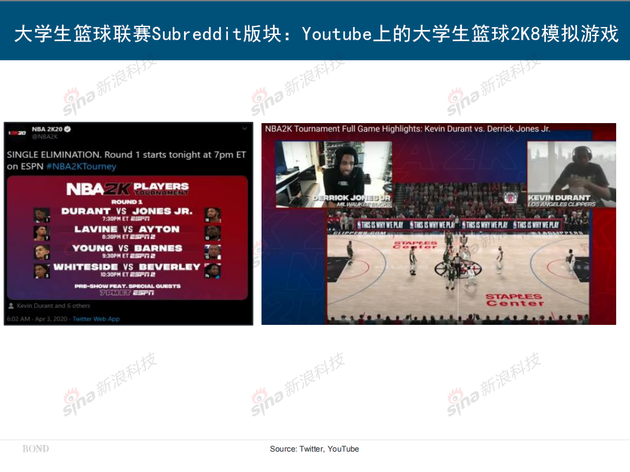Screen dimensions: 630x472
Task: Click Ayton's player headshot in bracket
Action: (x=213, y=233)
